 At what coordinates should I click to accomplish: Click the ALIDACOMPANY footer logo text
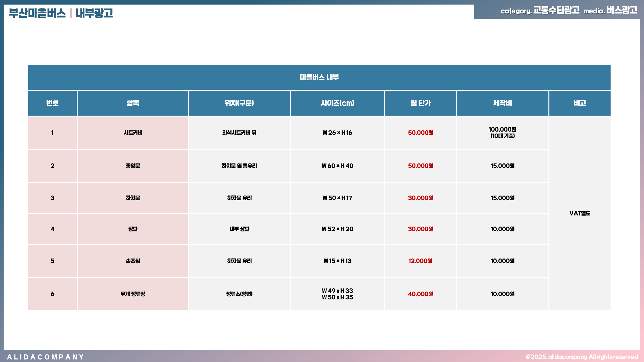pyautogui.click(x=45, y=357)
